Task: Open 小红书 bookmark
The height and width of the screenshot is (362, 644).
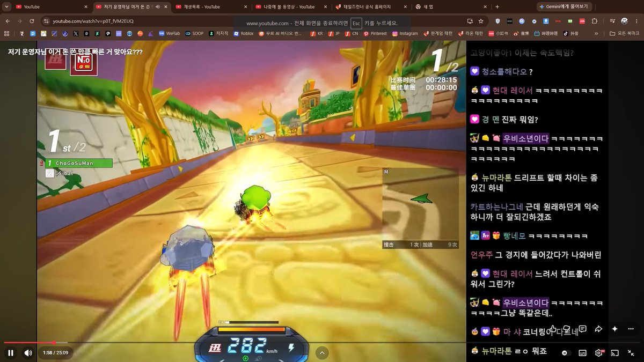Action: click(499, 33)
